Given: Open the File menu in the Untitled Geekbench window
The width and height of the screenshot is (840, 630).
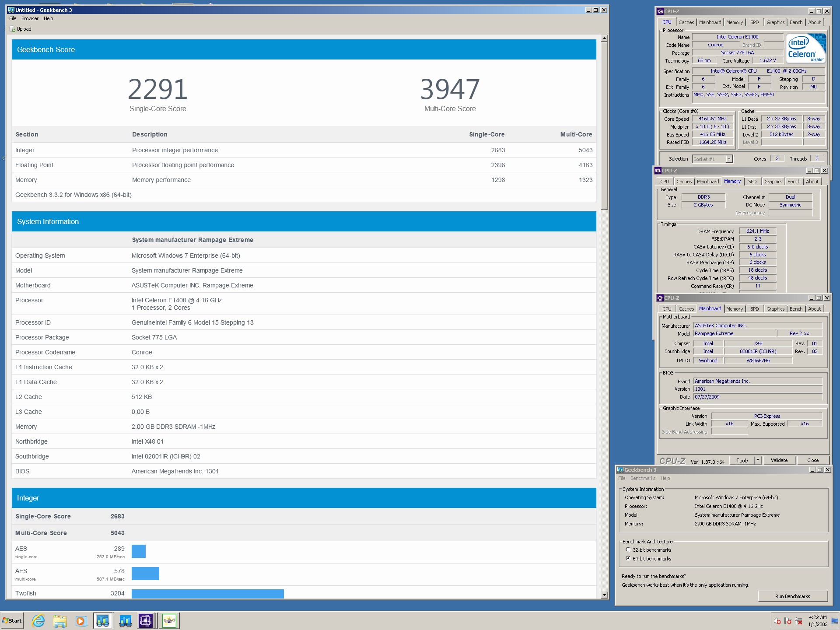Looking at the screenshot, I should coord(13,18).
